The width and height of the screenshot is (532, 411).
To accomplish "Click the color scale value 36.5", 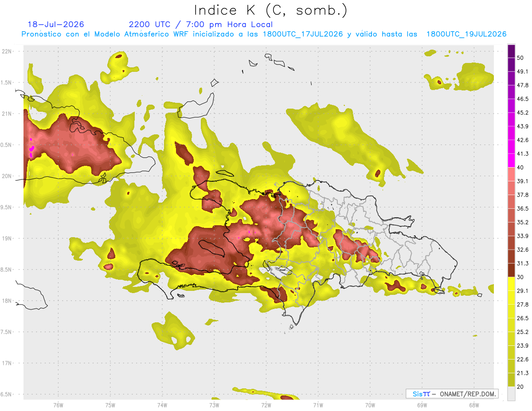I will point(523,208).
